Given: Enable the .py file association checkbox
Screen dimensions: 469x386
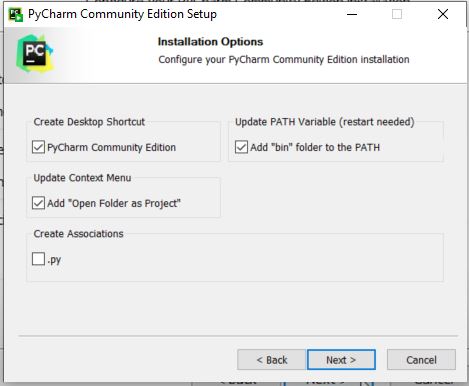Looking at the screenshot, I should (38, 259).
